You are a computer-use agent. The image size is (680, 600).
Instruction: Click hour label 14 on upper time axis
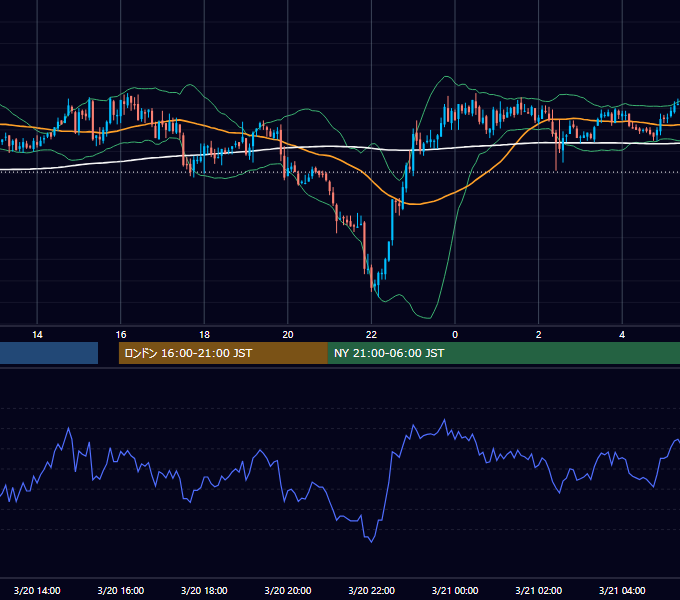click(x=37, y=335)
